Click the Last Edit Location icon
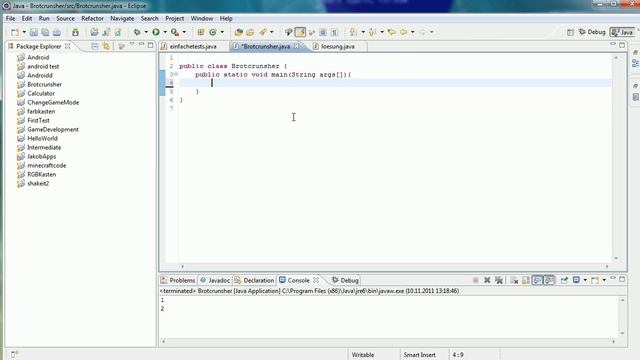640x360 pixels. coord(392,32)
